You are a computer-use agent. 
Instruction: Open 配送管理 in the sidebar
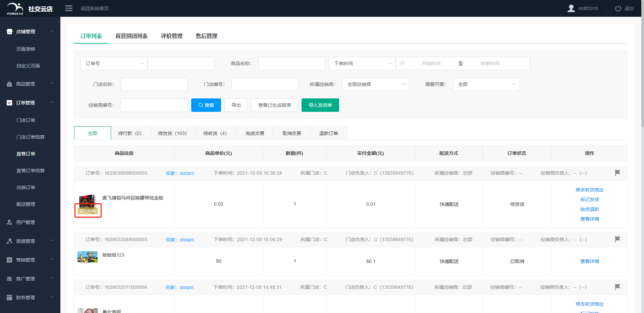[26, 204]
